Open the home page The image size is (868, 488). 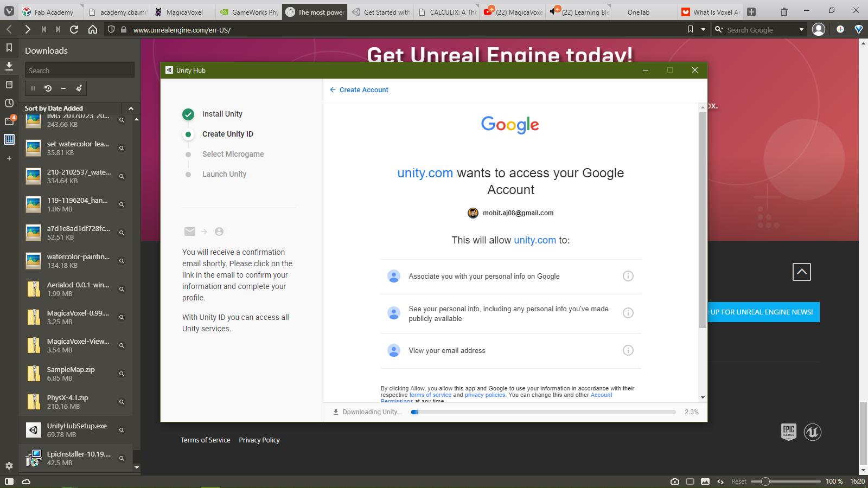point(93,29)
